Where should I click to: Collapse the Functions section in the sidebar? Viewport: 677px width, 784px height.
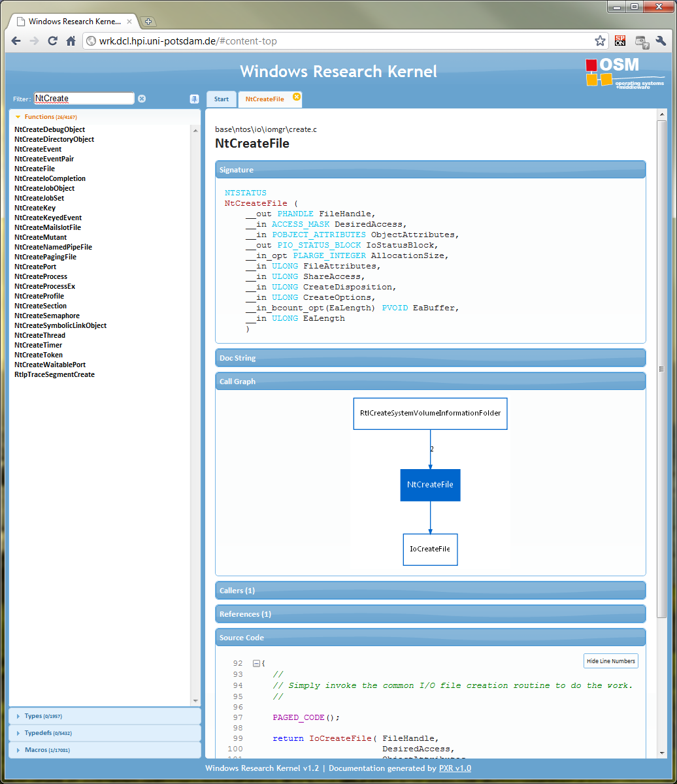(105, 117)
